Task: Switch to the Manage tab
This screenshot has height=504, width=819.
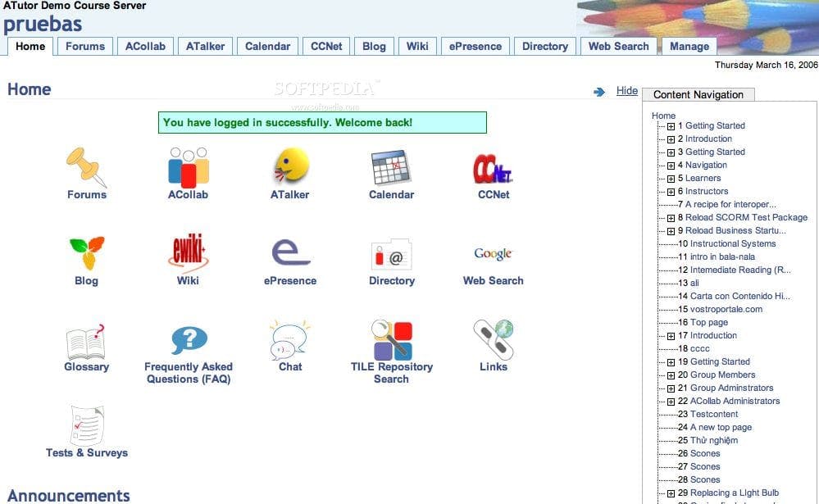Action: coord(689,46)
